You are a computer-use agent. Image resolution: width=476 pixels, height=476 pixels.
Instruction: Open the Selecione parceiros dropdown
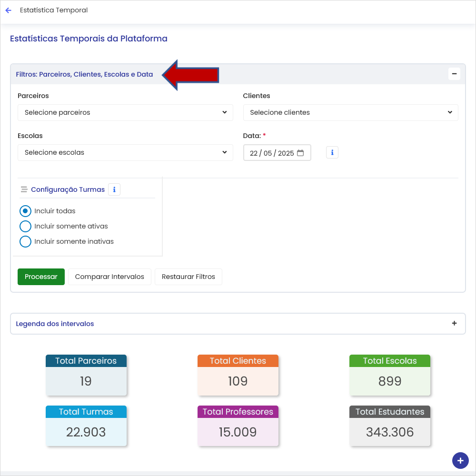pyautogui.click(x=125, y=112)
